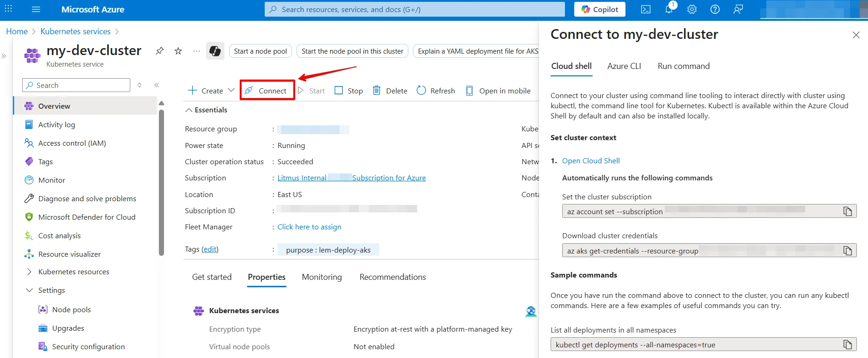
Task: Launch Cloud Shell from the top bar icon
Action: click(x=646, y=9)
